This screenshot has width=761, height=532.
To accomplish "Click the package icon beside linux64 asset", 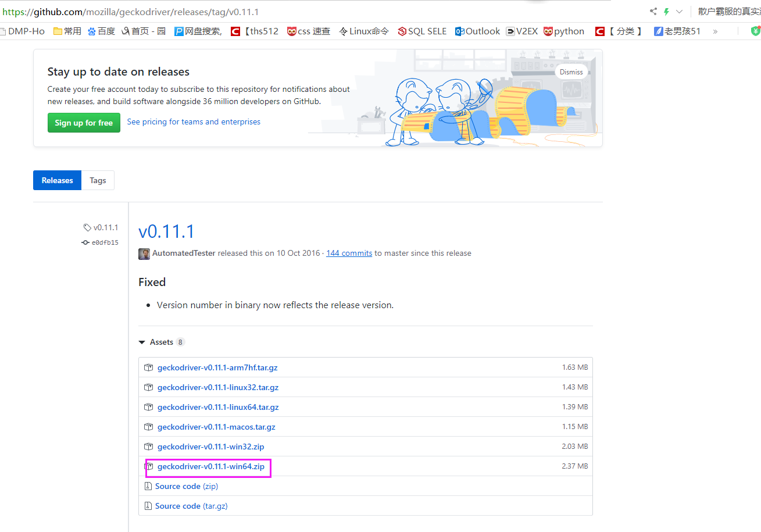I will [x=148, y=407].
